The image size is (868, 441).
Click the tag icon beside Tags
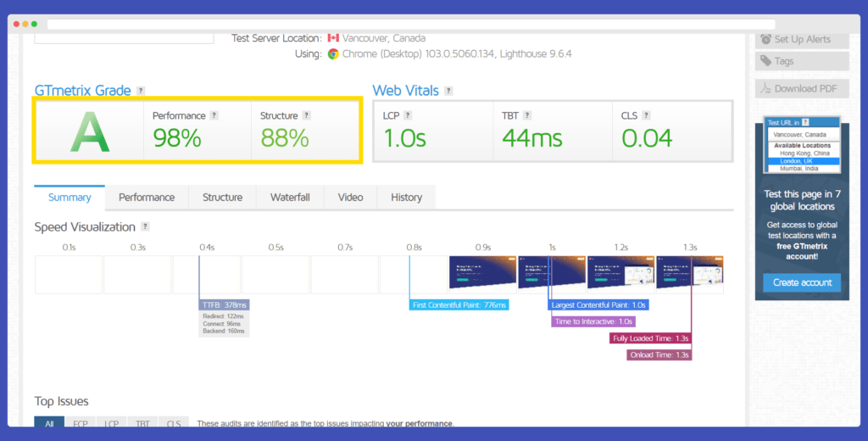pos(765,61)
